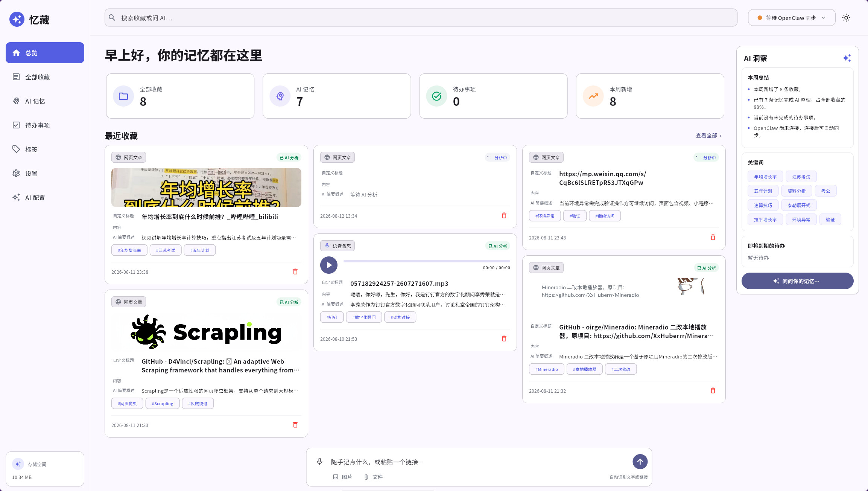Click the microphone icon in input bar
The width and height of the screenshot is (868, 491).
click(x=319, y=462)
